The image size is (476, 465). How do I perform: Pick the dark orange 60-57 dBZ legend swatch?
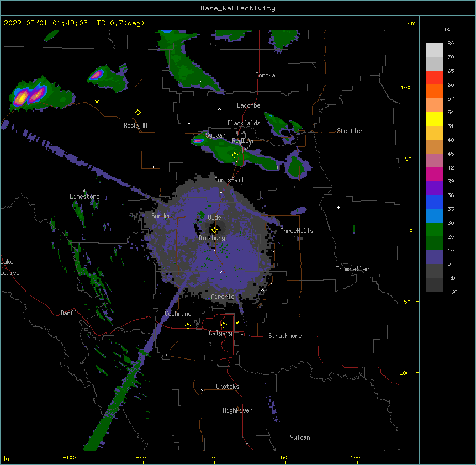[434, 91]
